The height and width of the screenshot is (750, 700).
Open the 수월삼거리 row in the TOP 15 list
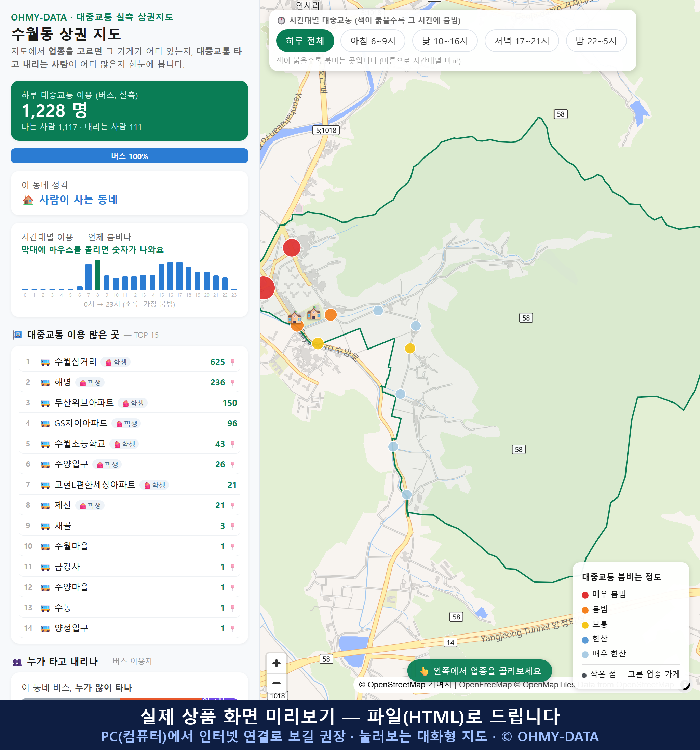click(130, 362)
